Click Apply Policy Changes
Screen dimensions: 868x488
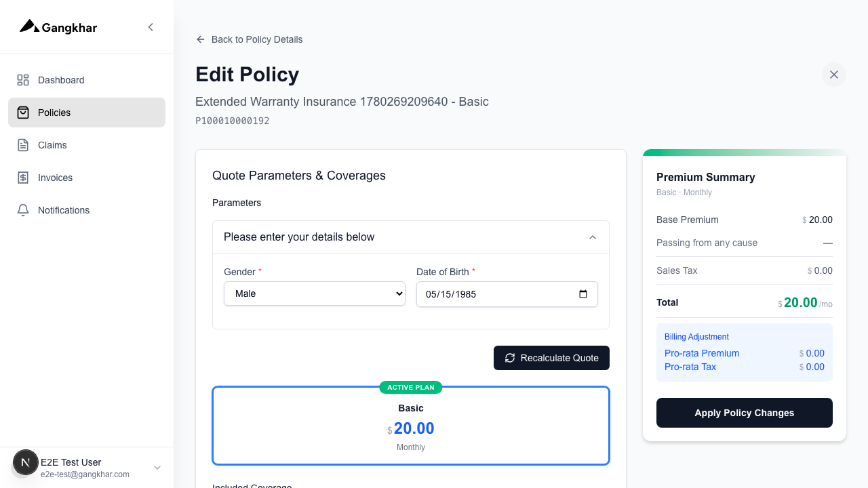(x=745, y=413)
